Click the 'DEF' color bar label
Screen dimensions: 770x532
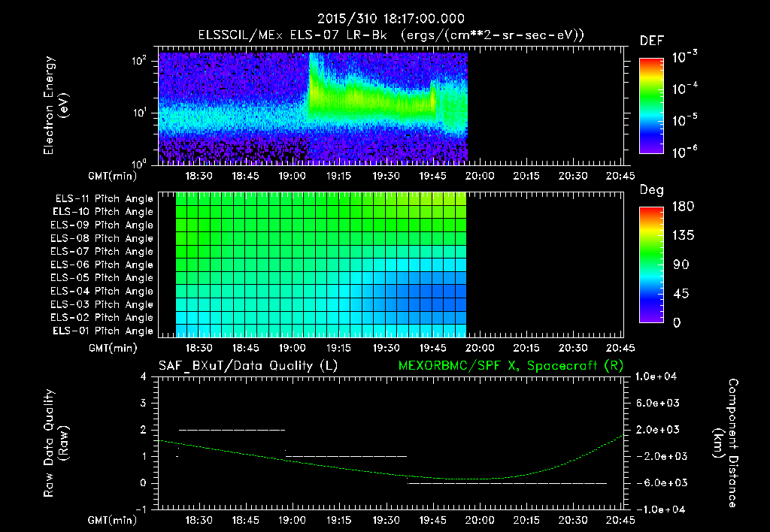tap(652, 41)
